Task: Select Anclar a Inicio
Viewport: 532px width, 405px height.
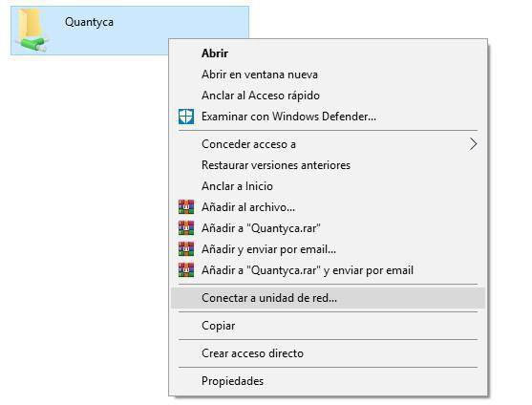Action: 329,186
